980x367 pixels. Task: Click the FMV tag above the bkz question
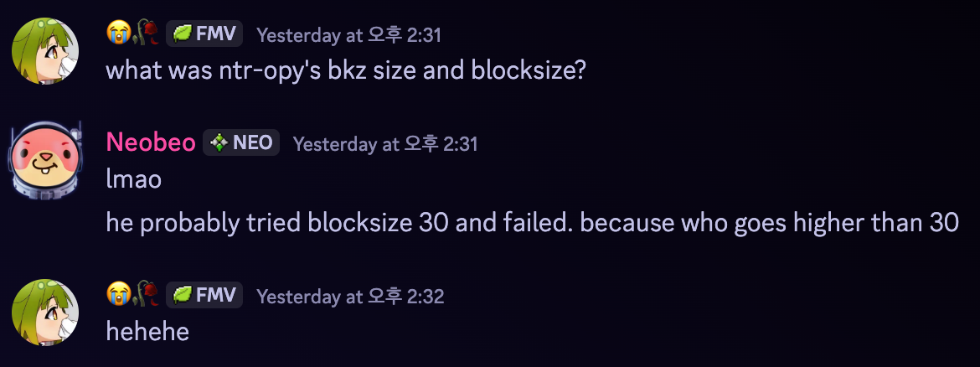tap(204, 34)
